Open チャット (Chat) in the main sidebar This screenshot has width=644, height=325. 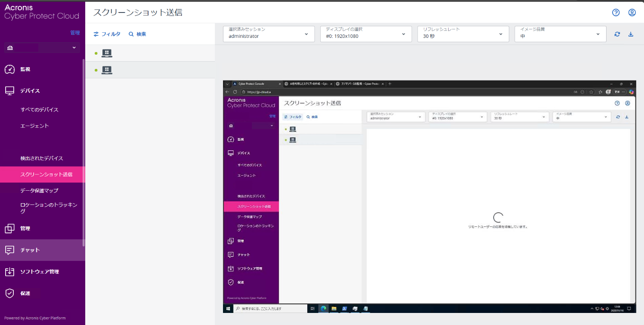coord(30,250)
